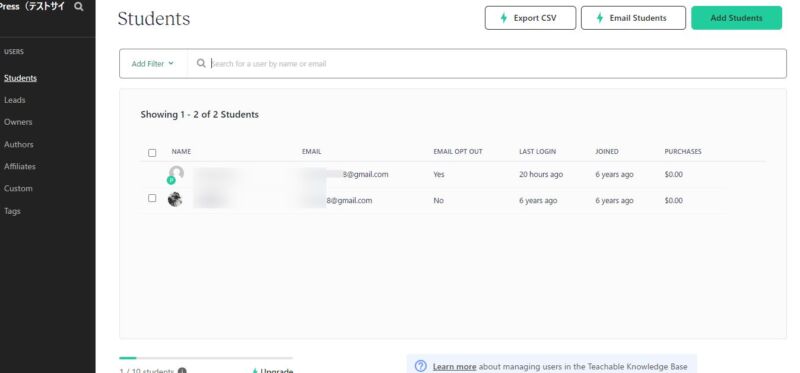This screenshot has width=800, height=373.
Task: Click the lightning icon on Email Students
Action: tap(599, 18)
